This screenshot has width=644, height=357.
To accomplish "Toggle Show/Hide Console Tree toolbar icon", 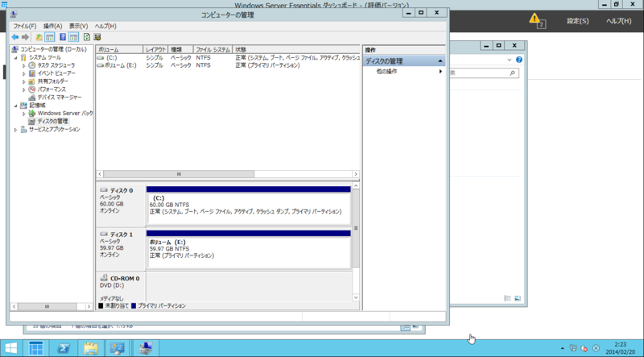I will pos(50,37).
